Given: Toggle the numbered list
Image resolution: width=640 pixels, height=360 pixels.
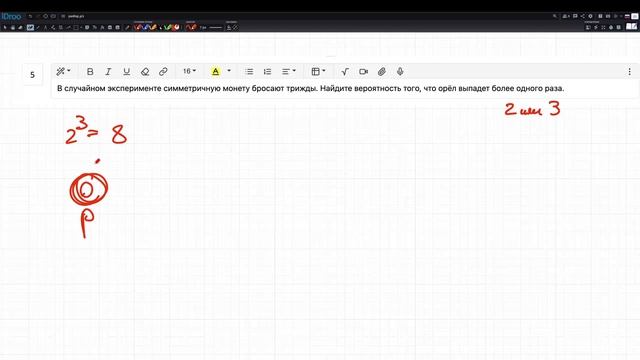Looking at the screenshot, I should click(267, 71).
